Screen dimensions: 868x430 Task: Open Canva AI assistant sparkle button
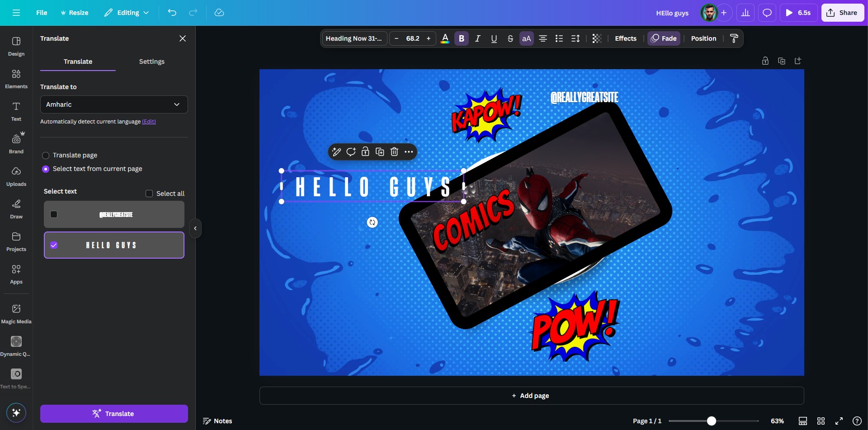click(x=16, y=412)
